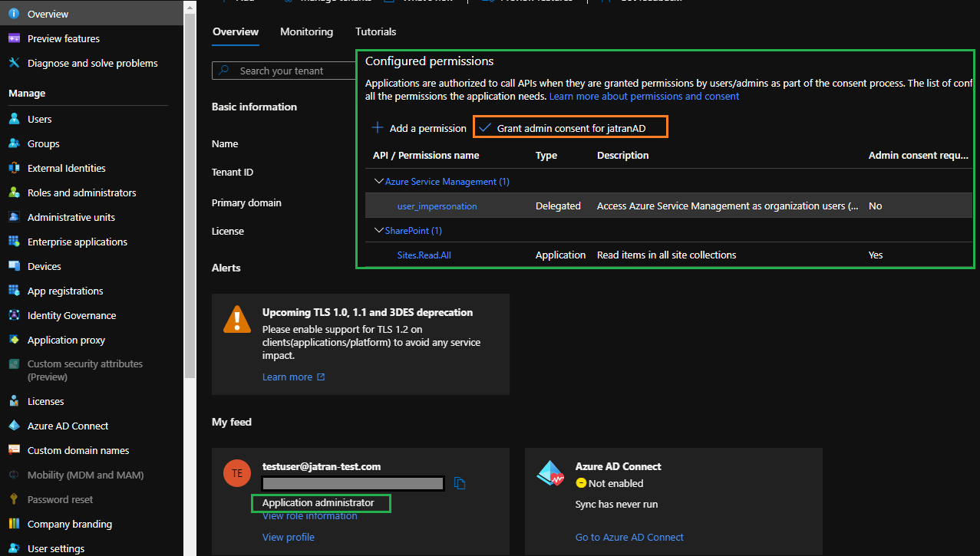
Task: Open Roles and administrators
Action: click(81, 192)
